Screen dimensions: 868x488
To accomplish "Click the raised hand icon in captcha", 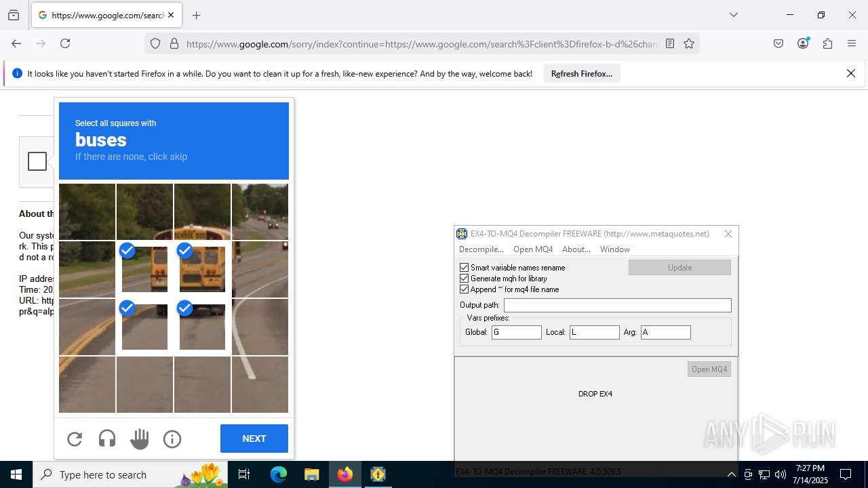I will pyautogui.click(x=140, y=439).
